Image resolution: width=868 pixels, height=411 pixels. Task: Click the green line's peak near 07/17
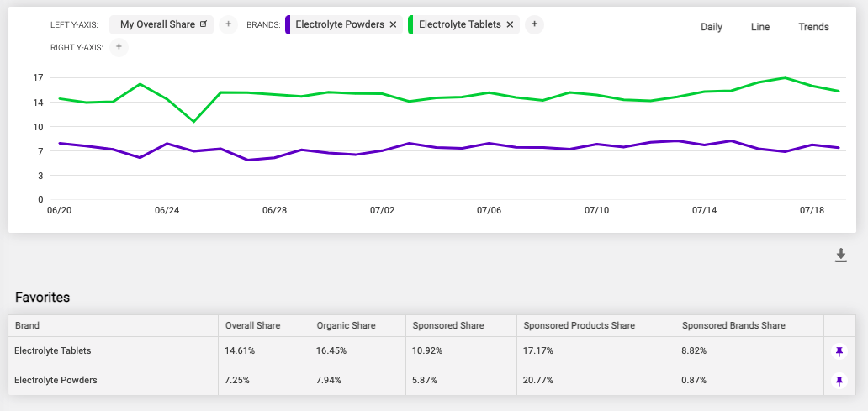[x=786, y=78]
